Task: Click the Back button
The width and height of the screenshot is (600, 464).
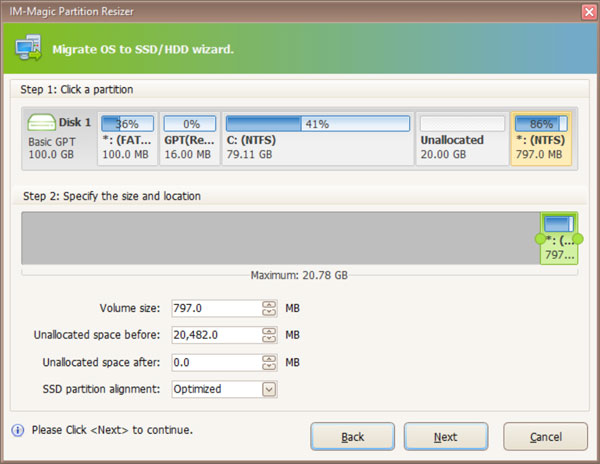Action: click(x=352, y=436)
